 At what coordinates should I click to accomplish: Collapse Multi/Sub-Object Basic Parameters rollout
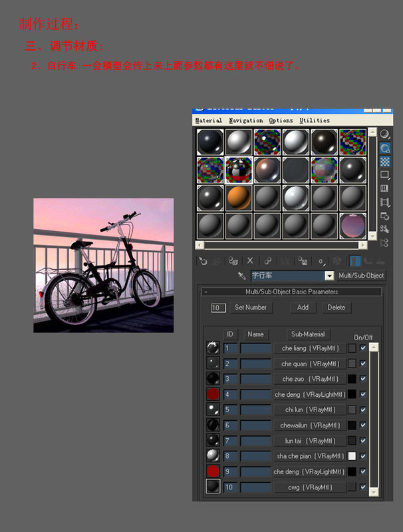coord(291,292)
